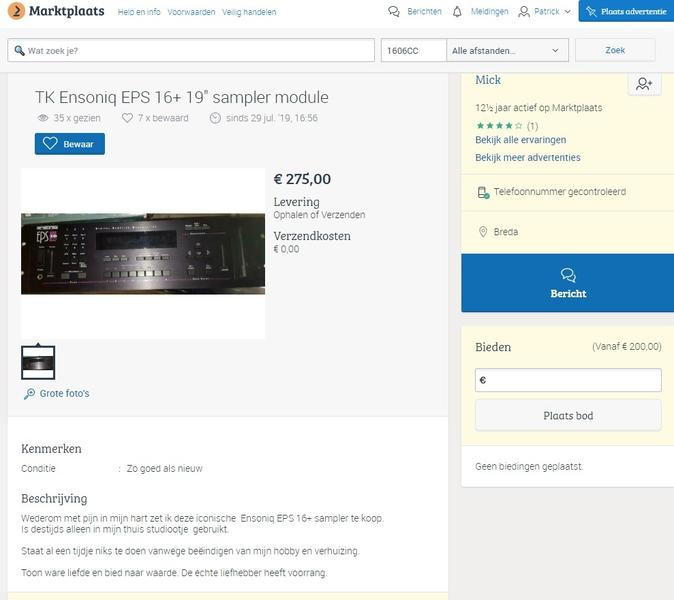Click Telefoonnummer gecontroleerd text
This screenshot has height=600, width=674.
click(x=560, y=192)
